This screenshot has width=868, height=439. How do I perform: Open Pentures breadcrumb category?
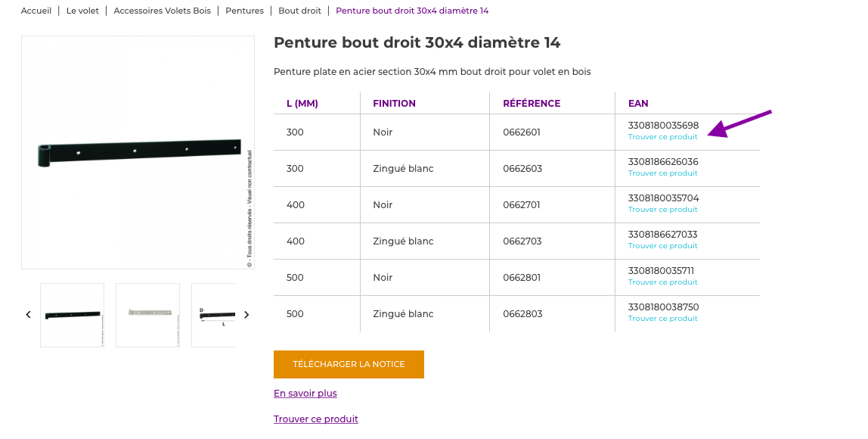tap(244, 11)
